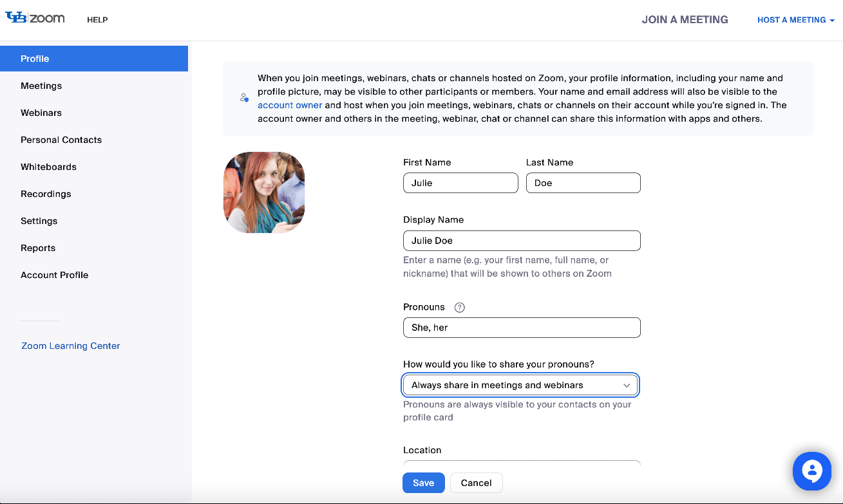The image size is (843, 504).
Task: Open the Zoom Learning Center link
Action: pos(71,346)
